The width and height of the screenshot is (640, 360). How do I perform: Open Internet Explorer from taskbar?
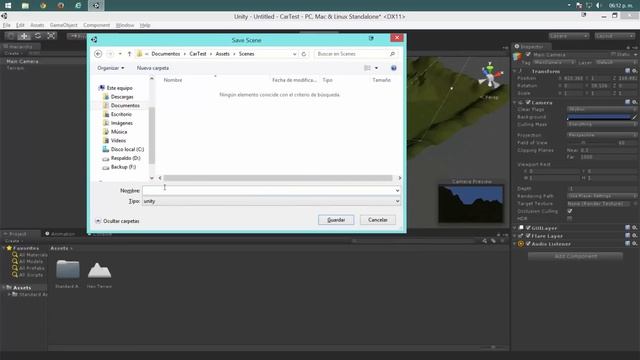coord(78,5)
